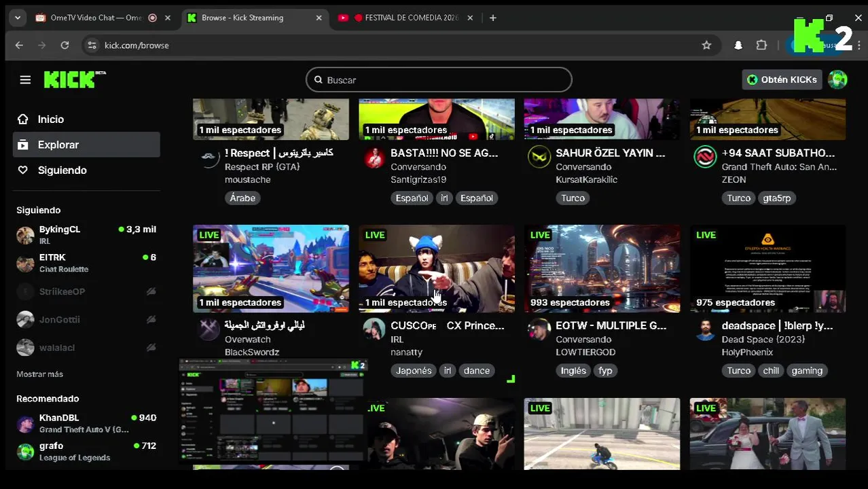
Task: Open the Overwatch stream thumbnail
Action: (271, 268)
